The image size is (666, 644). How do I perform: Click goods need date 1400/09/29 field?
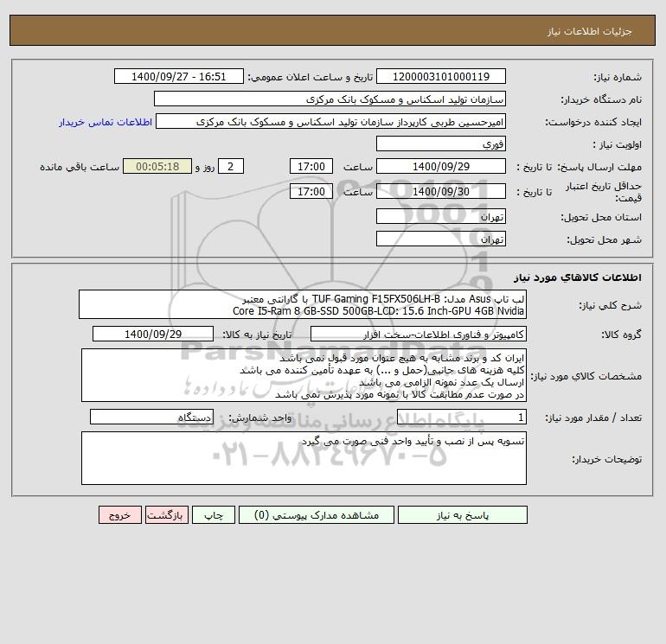pyautogui.click(x=153, y=334)
